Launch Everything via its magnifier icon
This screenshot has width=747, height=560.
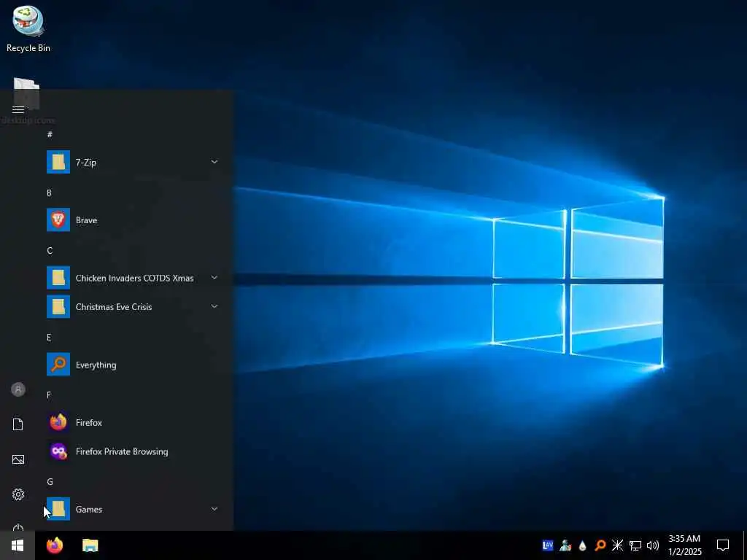58,365
